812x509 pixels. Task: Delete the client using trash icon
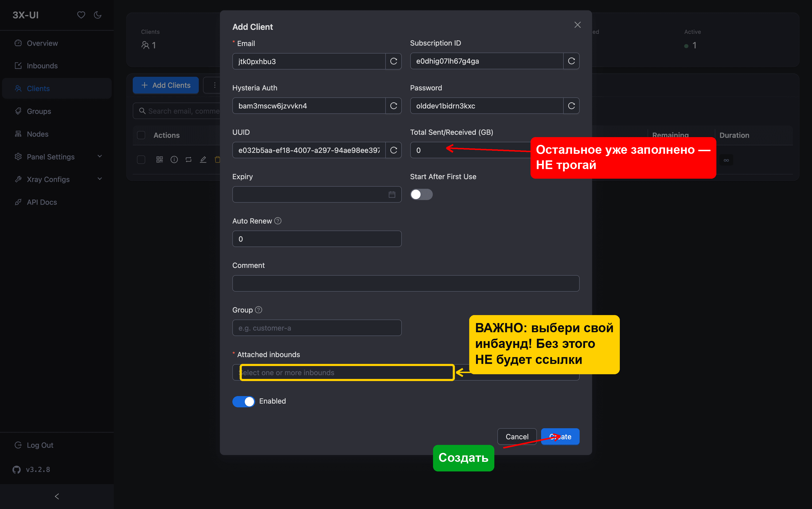point(217,160)
